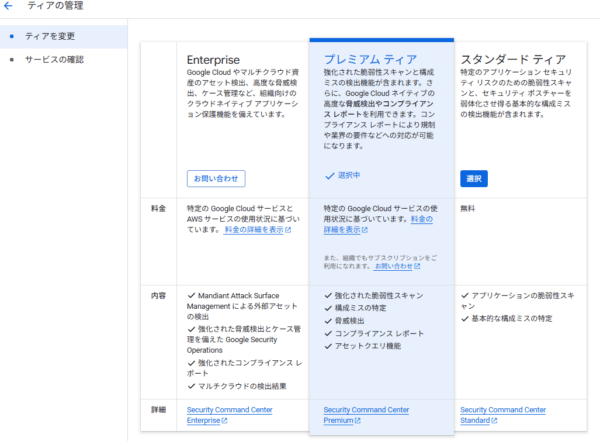Open Security Command Center Enterprise link
The image size is (600, 441).
tap(229, 415)
